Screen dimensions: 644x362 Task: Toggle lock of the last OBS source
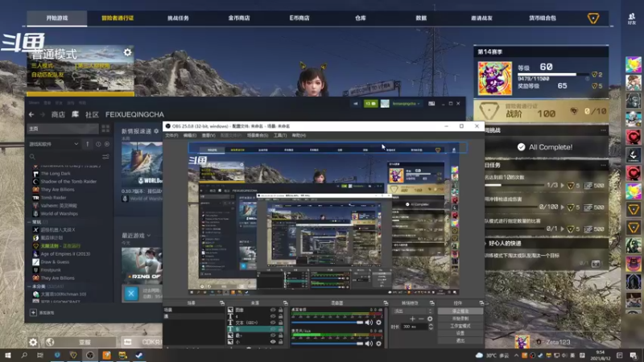pyautogui.click(x=280, y=341)
